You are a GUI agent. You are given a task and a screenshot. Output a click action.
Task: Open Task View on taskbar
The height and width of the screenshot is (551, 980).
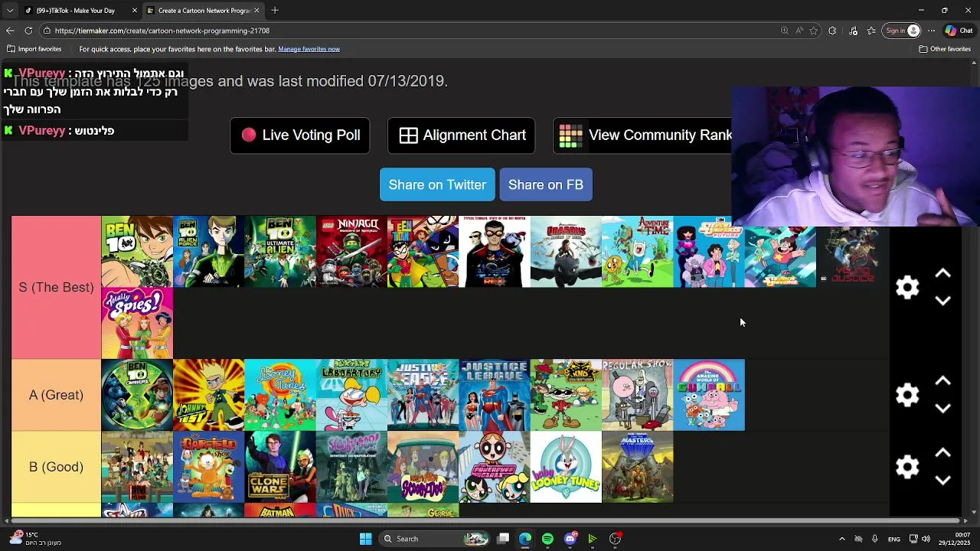(503, 539)
